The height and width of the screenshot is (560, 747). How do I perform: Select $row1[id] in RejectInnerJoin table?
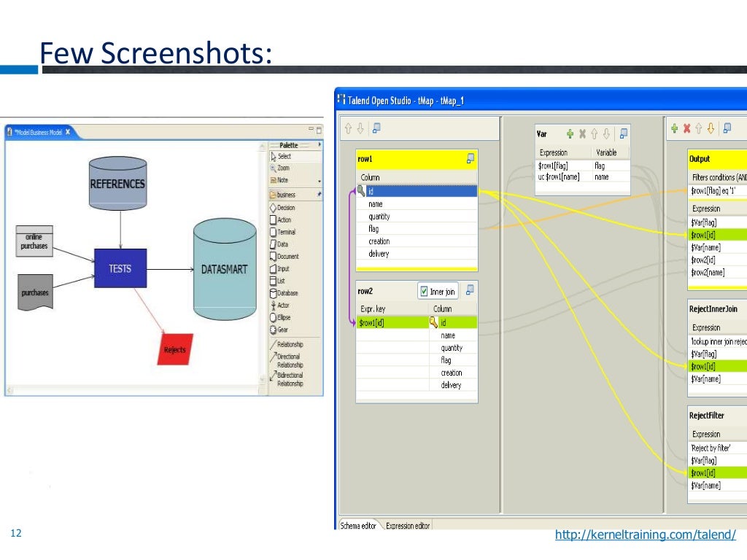[x=718, y=366]
